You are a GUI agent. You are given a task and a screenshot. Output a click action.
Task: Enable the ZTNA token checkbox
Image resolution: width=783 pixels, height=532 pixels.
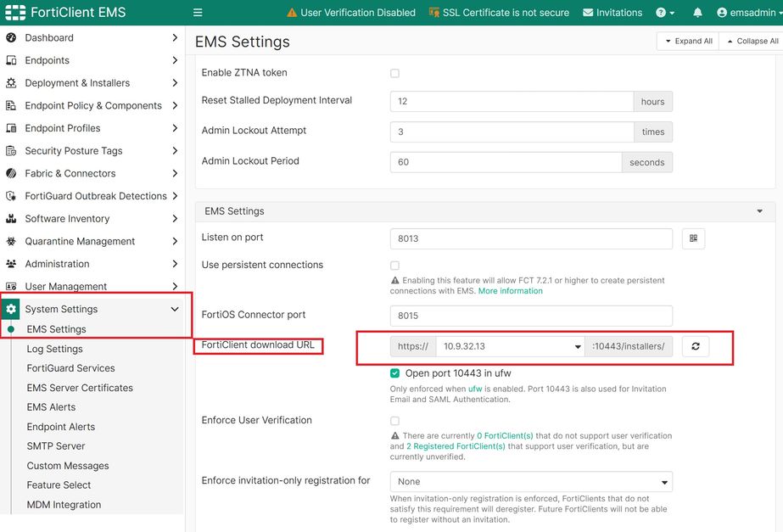pyautogui.click(x=394, y=73)
